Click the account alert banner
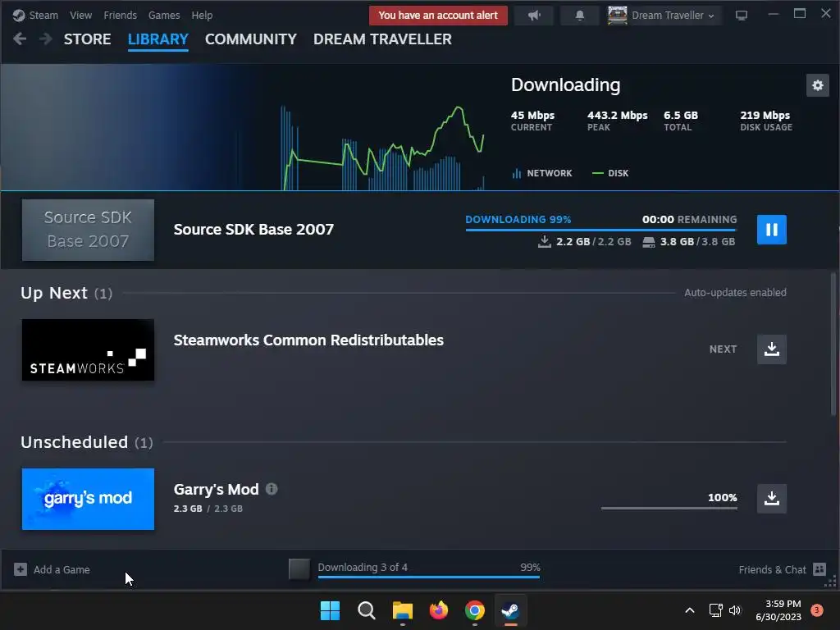This screenshot has height=630, width=840. (x=438, y=16)
